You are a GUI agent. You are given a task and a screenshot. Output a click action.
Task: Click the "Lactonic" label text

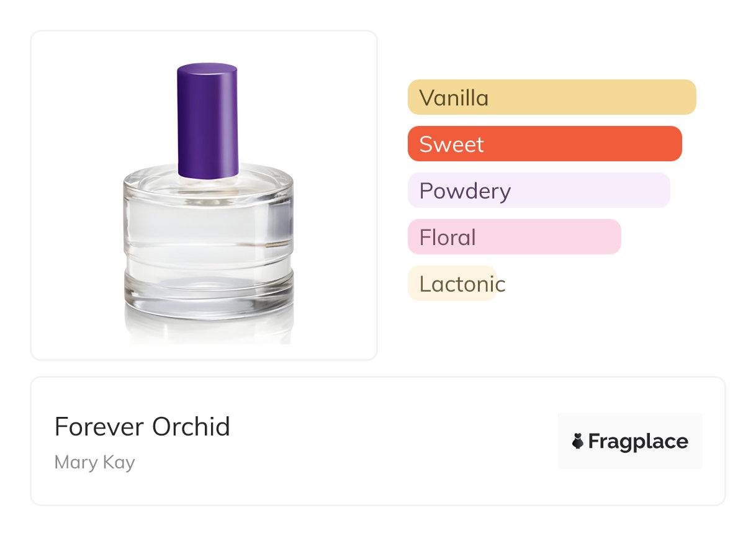click(462, 284)
